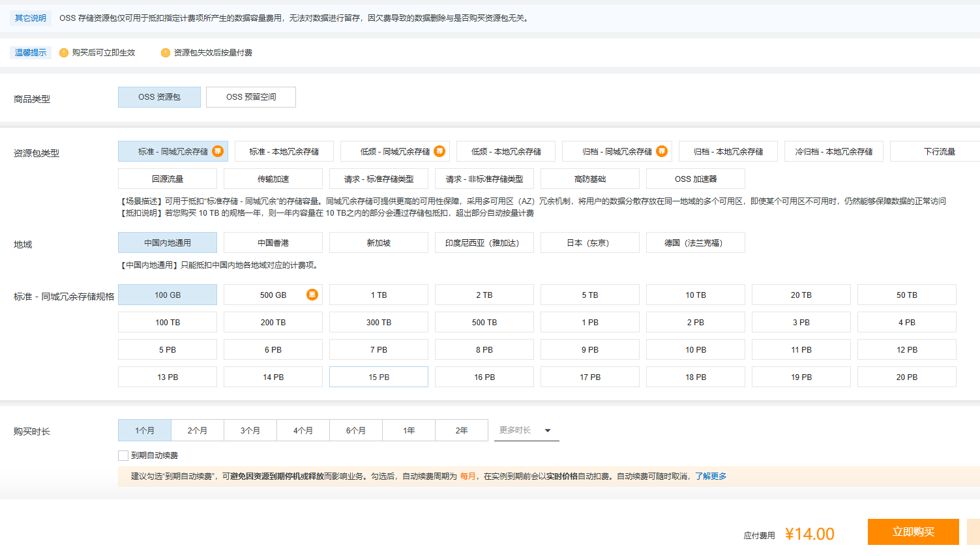Click the 荐 badge on 标准 - 同城冗余存储

pyautogui.click(x=218, y=151)
